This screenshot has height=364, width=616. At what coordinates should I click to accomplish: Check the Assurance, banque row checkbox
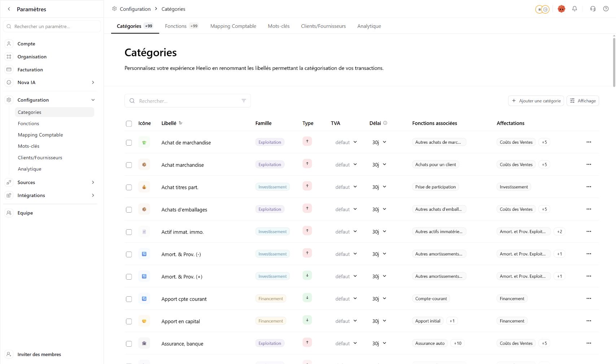click(129, 344)
